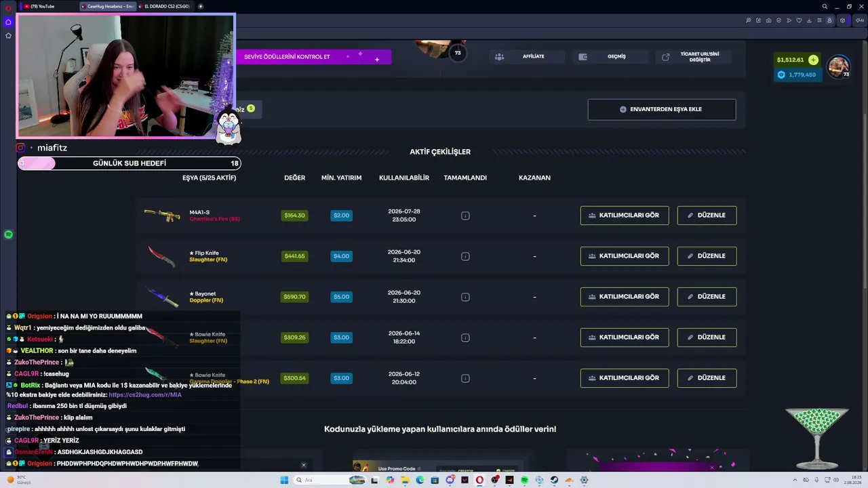Switch to the CaseHug Hesabınız tab

pyautogui.click(x=108, y=6)
